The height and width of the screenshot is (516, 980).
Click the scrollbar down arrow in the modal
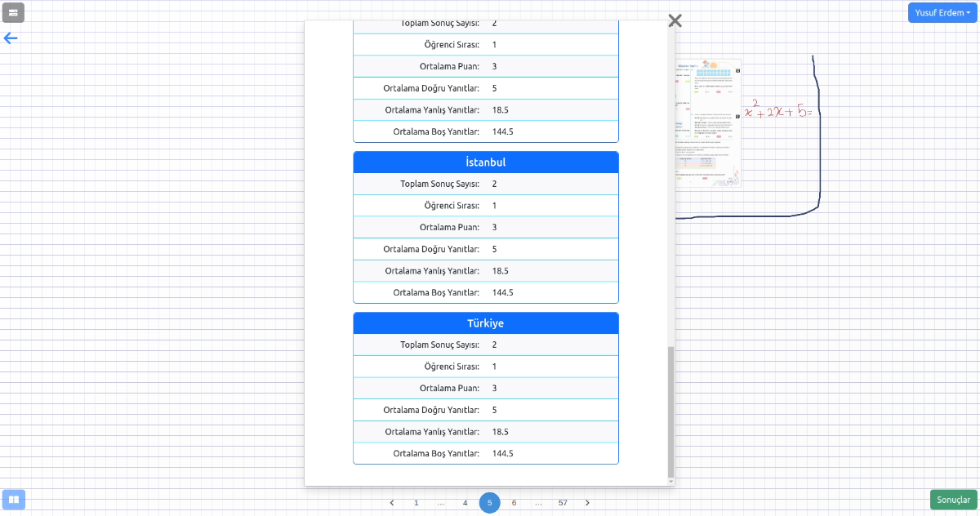coord(671,482)
